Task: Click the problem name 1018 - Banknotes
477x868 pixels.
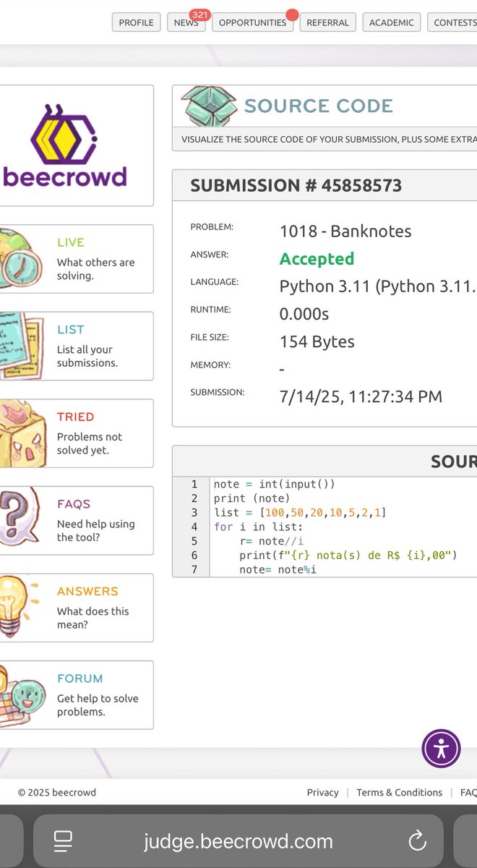Action: point(345,231)
